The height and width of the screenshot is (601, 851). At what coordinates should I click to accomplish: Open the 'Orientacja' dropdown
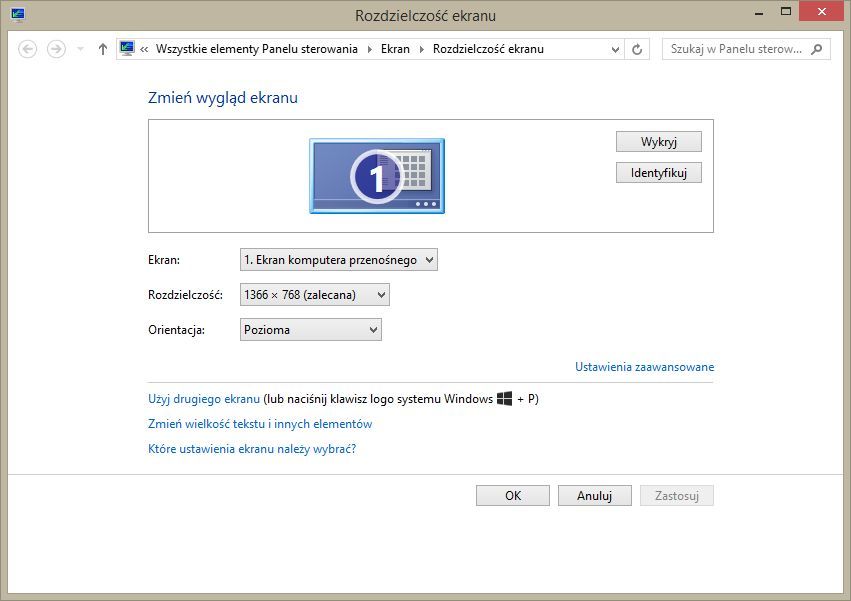(x=310, y=330)
